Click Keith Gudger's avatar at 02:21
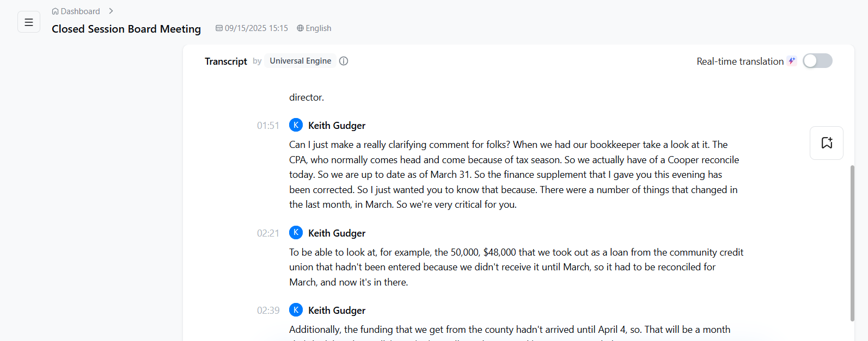This screenshot has height=341, width=868. (x=296, y=233)
